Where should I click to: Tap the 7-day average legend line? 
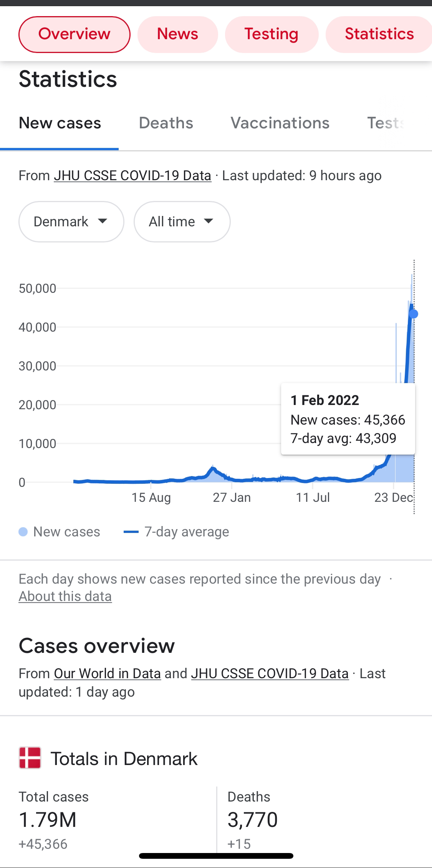(131, 532)
